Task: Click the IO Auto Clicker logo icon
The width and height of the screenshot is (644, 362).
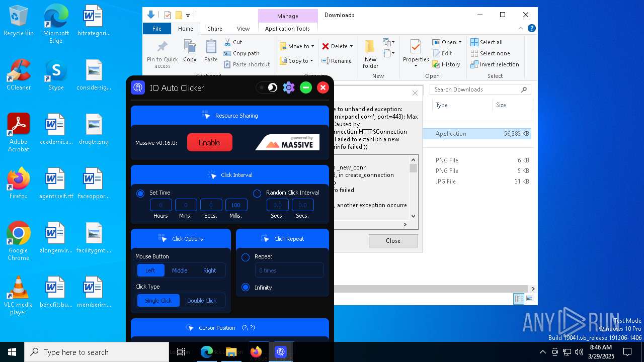Action: (138, 87)
